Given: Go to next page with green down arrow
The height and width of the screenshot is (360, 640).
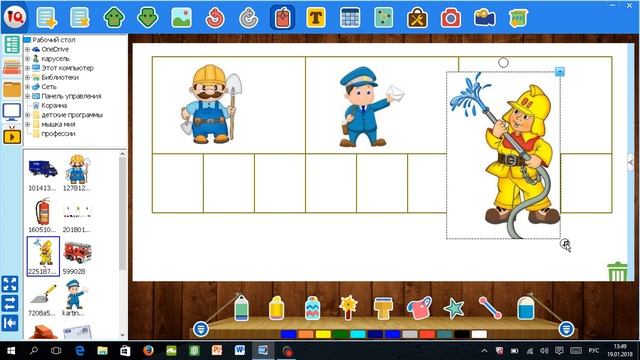Looking at the screenshot, I should (148, 18).
